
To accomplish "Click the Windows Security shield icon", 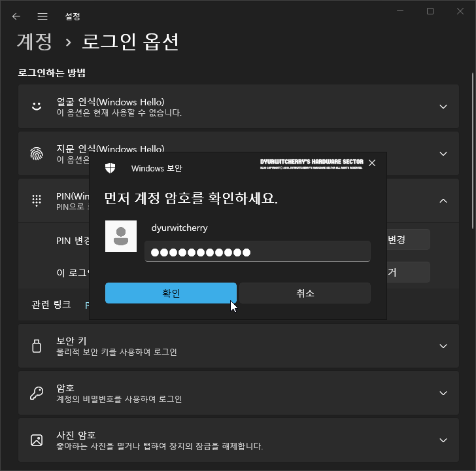I will (x=110, y=168).
